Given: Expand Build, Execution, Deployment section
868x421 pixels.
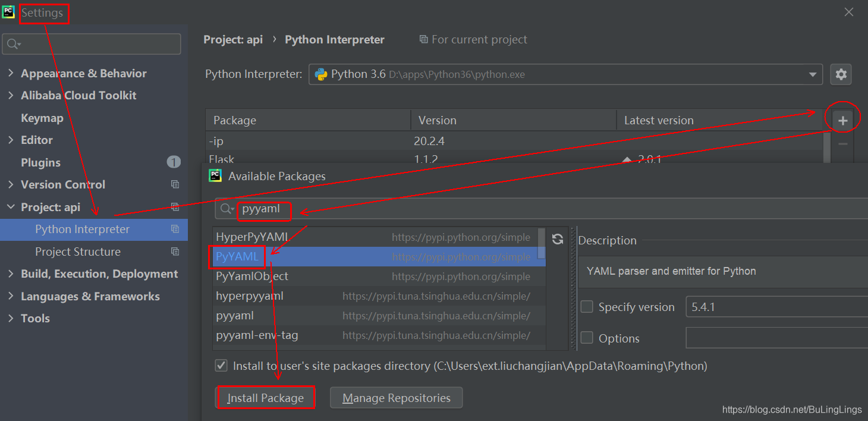Looking at the screenshot, I should click(x=11, y=274).
